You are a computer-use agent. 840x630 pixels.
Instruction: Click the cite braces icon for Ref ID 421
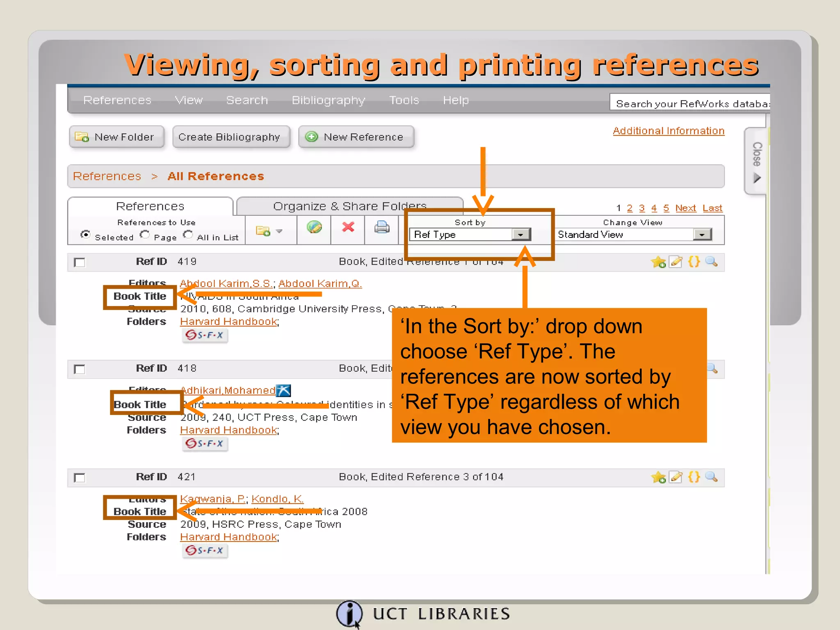[x=694, y=477]
